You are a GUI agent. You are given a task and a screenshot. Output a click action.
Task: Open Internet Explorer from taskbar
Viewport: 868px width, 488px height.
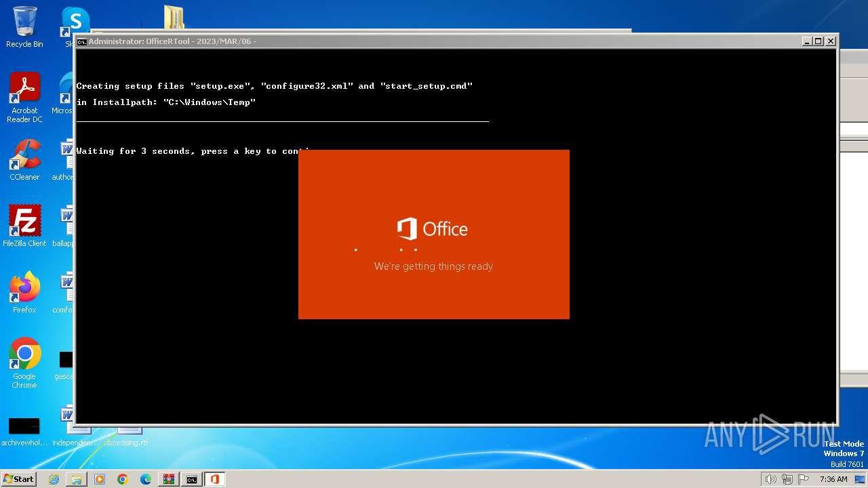(54, 479)
